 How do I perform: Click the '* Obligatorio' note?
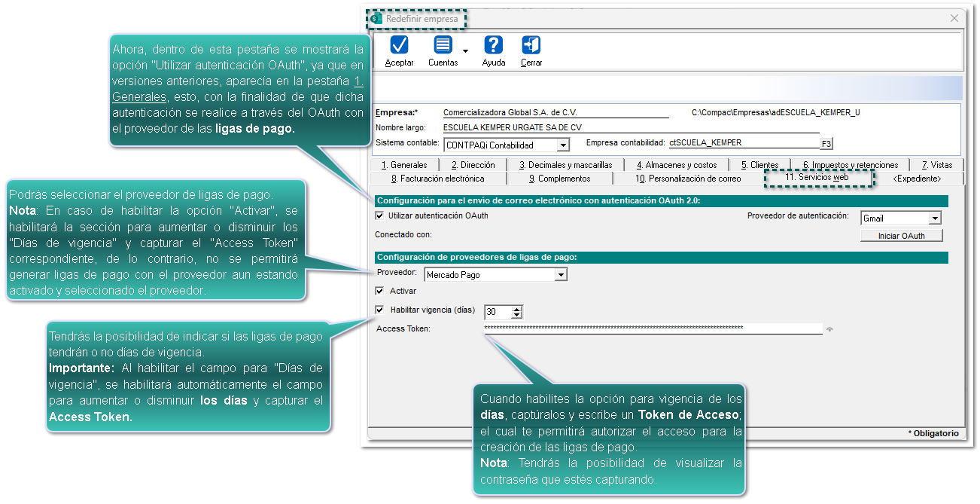pyautogui.click(x=933, y=433)
